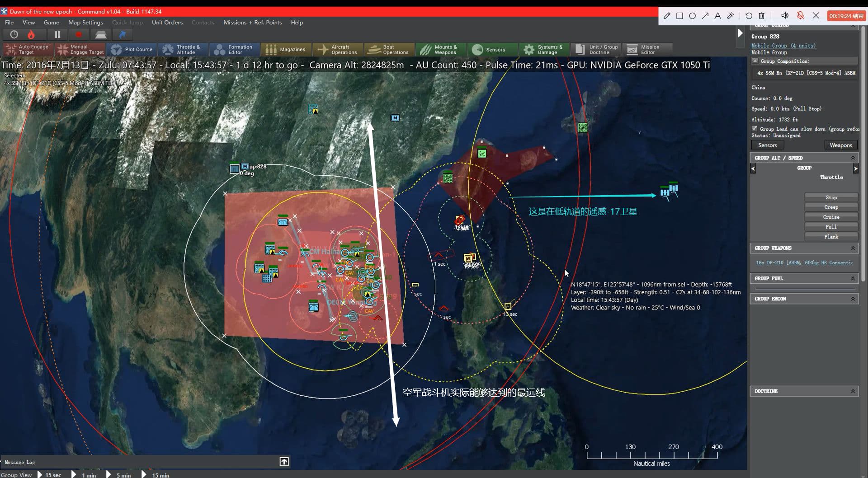
Task: Open Manual Engage Target
Action: tap(80, 49)
